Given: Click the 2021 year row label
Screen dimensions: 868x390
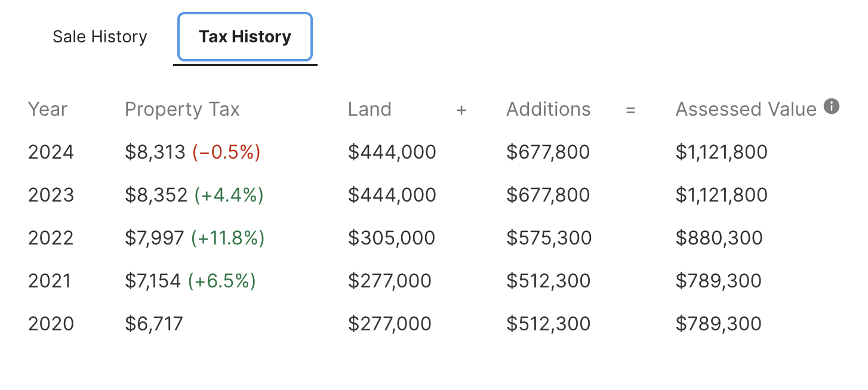Looking at the screenshot, I should click(x=50, y=281).
